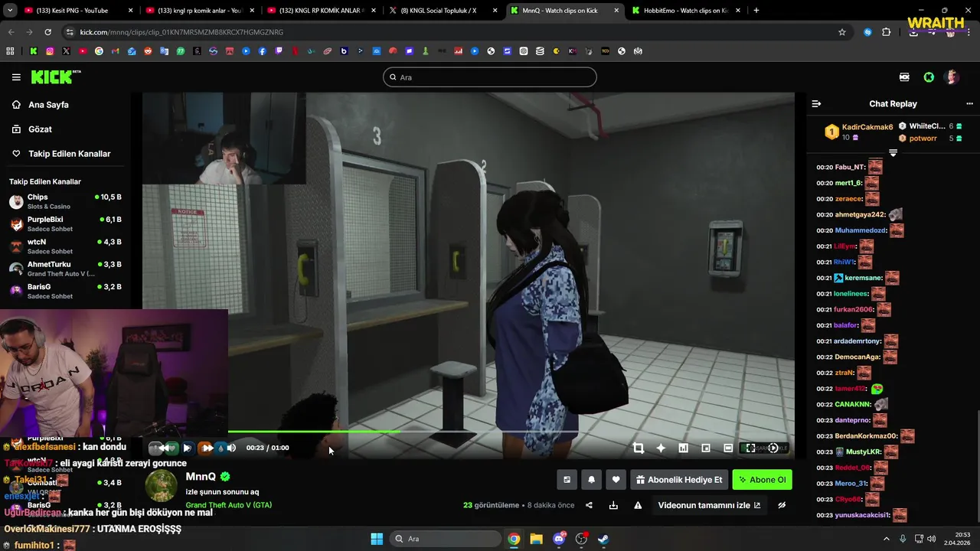Screen dimensions: 980x551
Task: Open Steam from the taskbar
Action: pos(603,539)
